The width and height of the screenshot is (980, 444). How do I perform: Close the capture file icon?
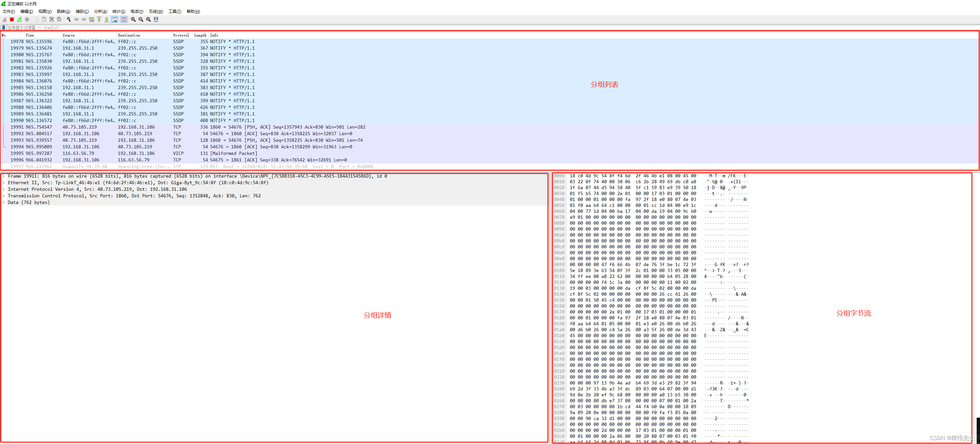pyautogui.click(x=52, y=19)
